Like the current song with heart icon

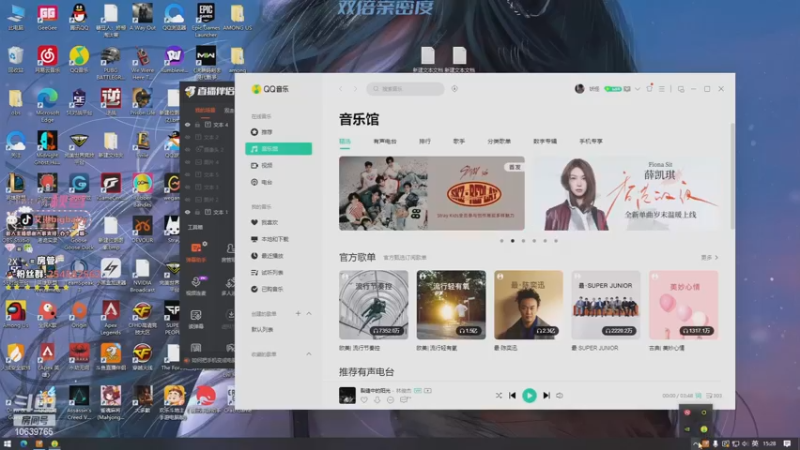[x=364, y=401]
